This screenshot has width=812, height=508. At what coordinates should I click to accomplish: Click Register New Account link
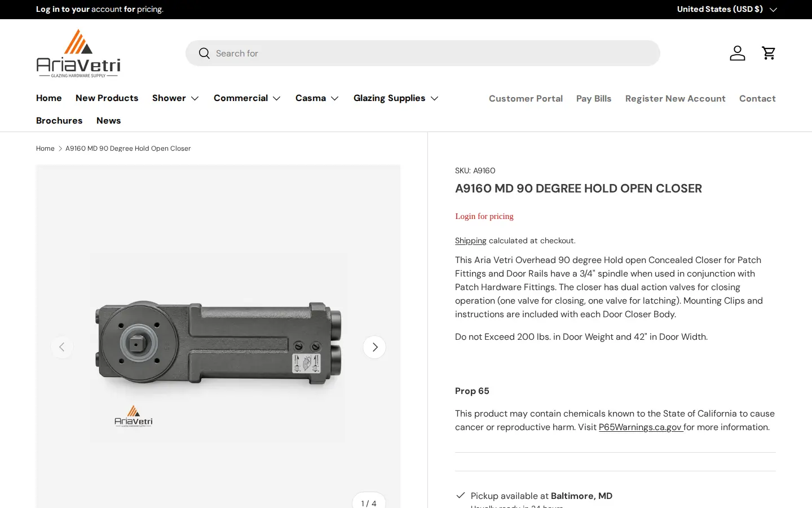point(676,99)
